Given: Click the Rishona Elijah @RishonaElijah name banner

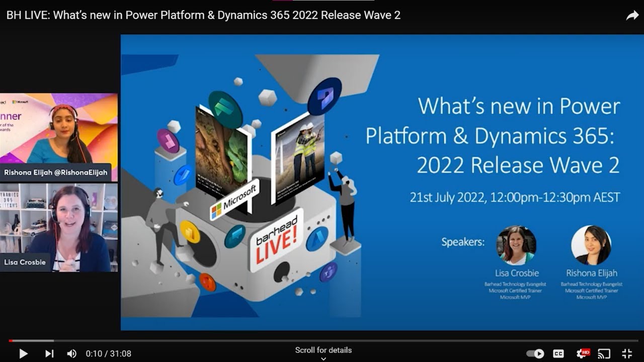Looking at the screenshot, I should tap(55, 172).
